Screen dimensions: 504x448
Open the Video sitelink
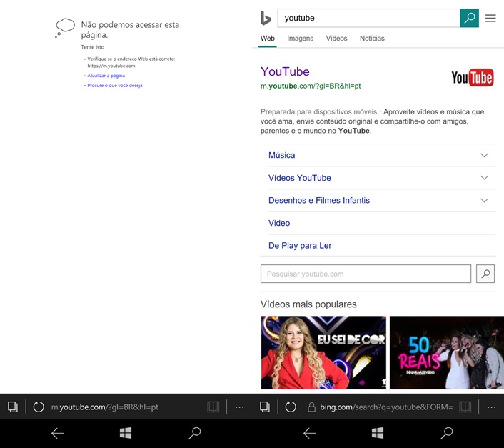click(x=279, y=223)
